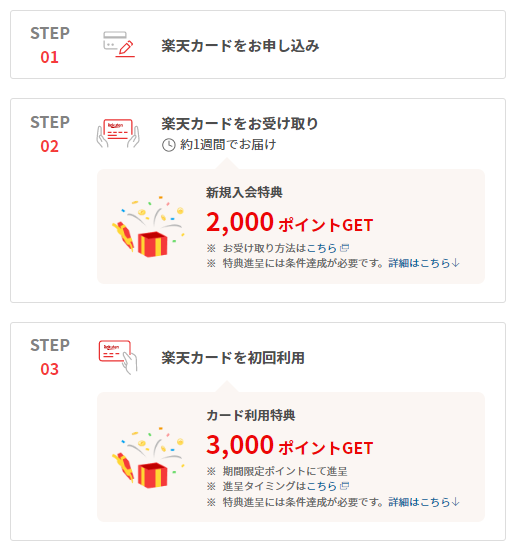The height and width of the screenshot is (547, 516).
Task: Jump to 詳細はこちら in the 2,000 point box
Action: pyautogui.click(x=424, y=263)
